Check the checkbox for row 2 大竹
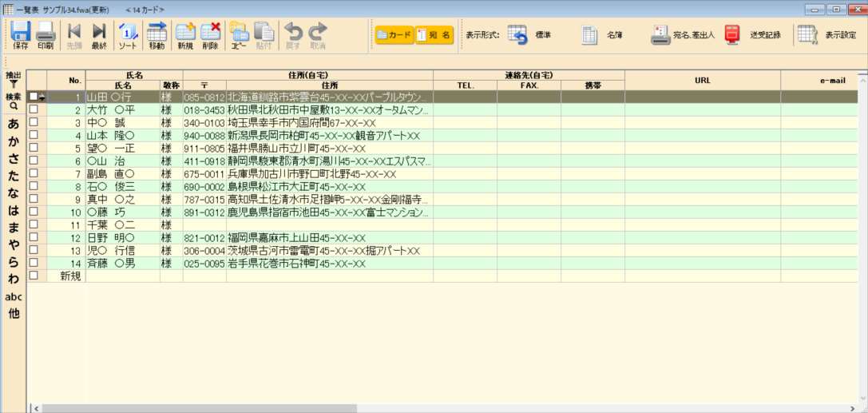The image size is (868, 413). click(x=34, y=110)
